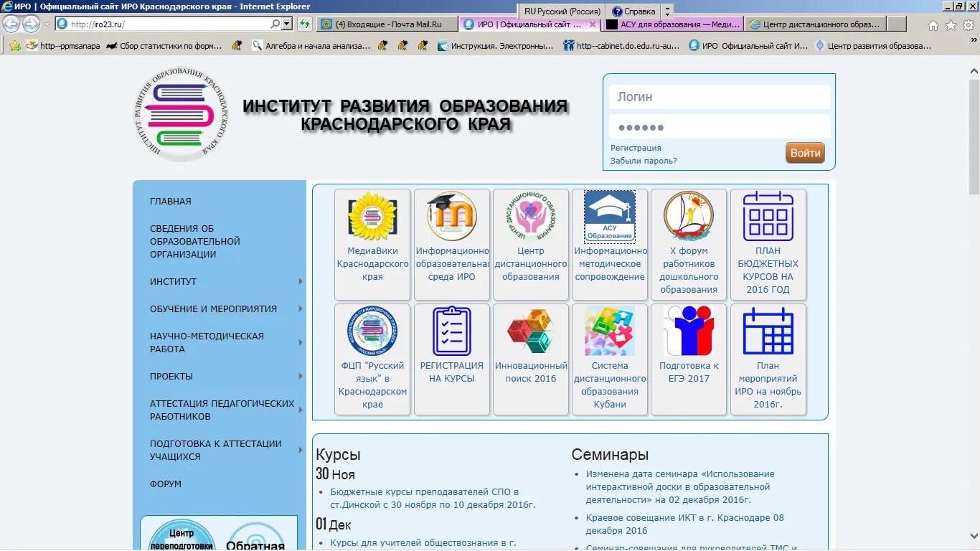Open Бюджетные курсы преподавателей СПО link

(x=433, y=499)
